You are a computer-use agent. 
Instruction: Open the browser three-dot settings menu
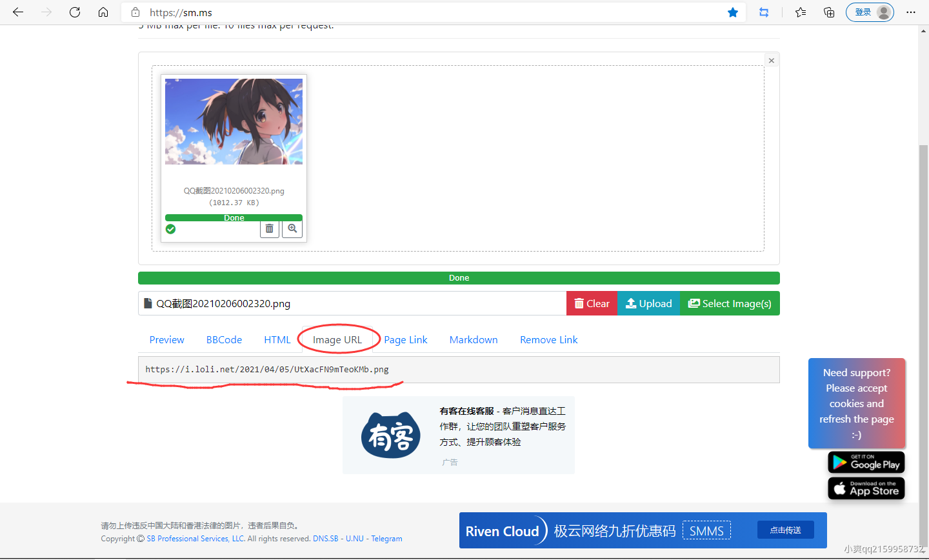911,12
